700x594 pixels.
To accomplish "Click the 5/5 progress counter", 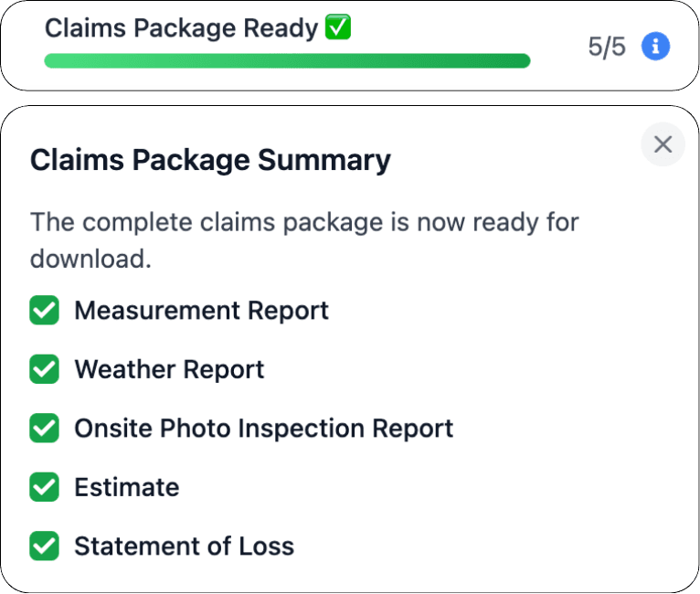I will pyautogui.click(x=607, y=48).
